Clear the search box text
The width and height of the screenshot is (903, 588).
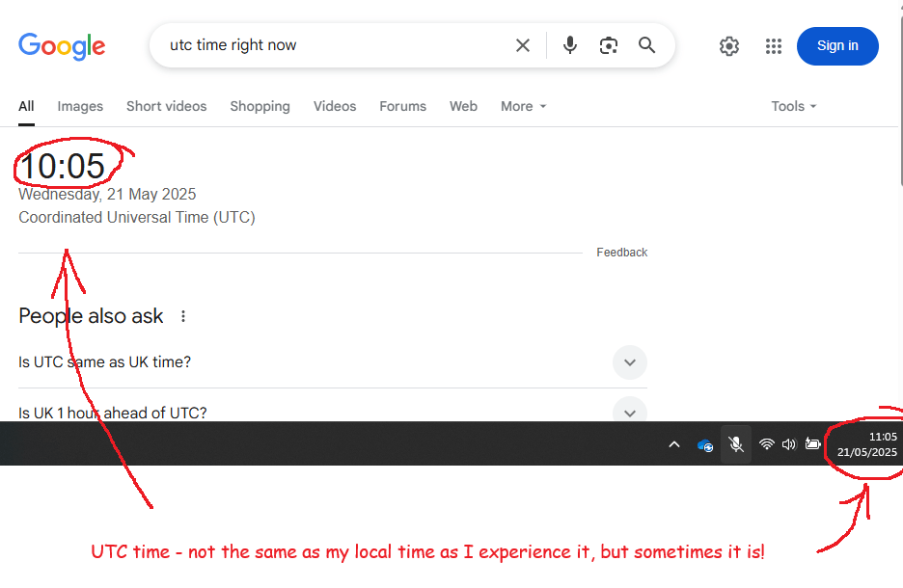pyautogui.click(x=523, y=45)
